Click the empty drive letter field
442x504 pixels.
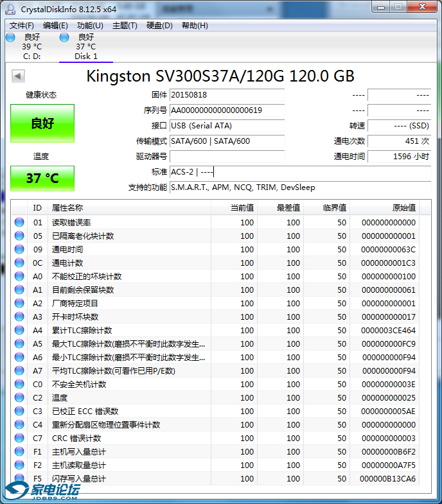(227, 157)
